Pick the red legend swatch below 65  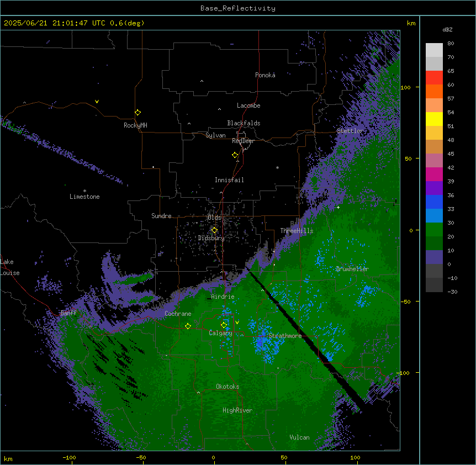434,78
